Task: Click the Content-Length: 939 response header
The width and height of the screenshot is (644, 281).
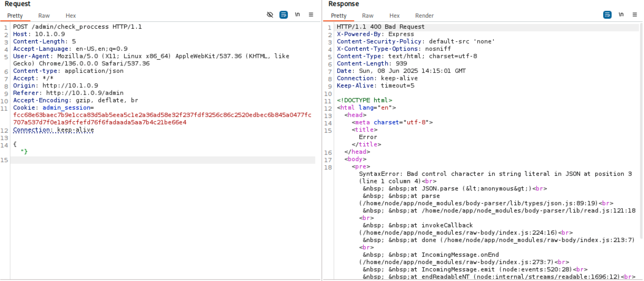Action: pyautogui.click(x=372, y=64)
